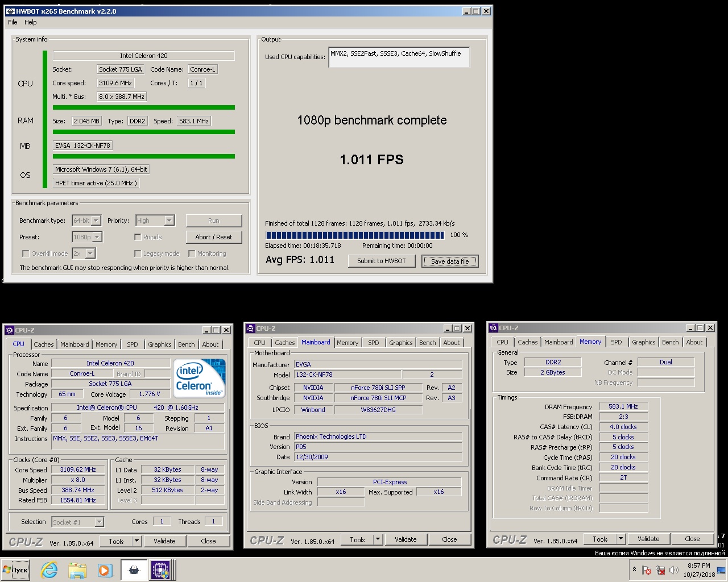Viewport: 728px width, 582px height.
Task: Click the FSB:DRAM 2:3 ratio value
Action: point(623,417)
